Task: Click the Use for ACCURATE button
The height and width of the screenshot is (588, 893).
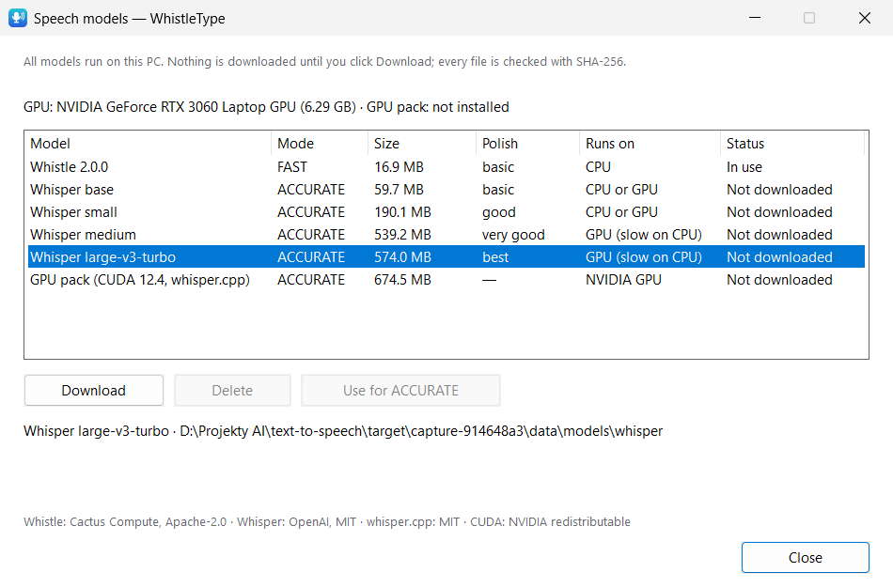Action: pos(401,391)
